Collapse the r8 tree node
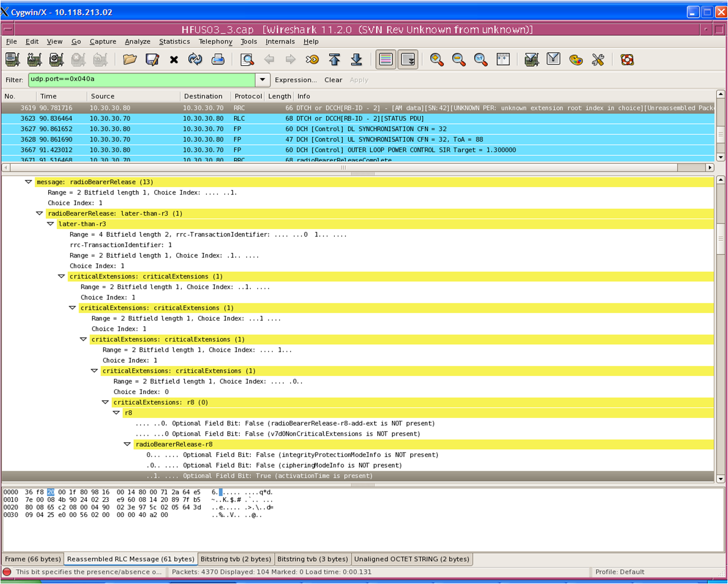The height and width of the screenshot is (584, 728). pos(116,413)
